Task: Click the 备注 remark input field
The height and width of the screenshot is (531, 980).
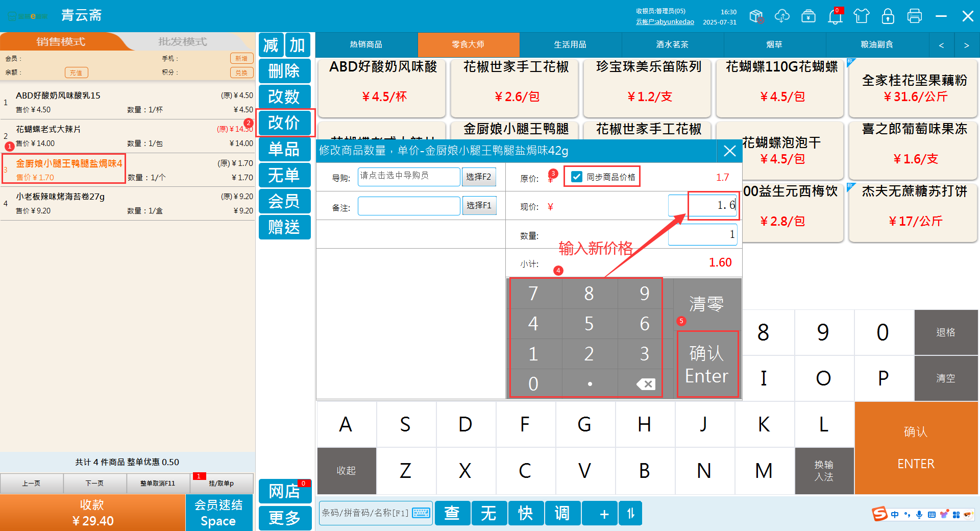Action: point(408,206)
